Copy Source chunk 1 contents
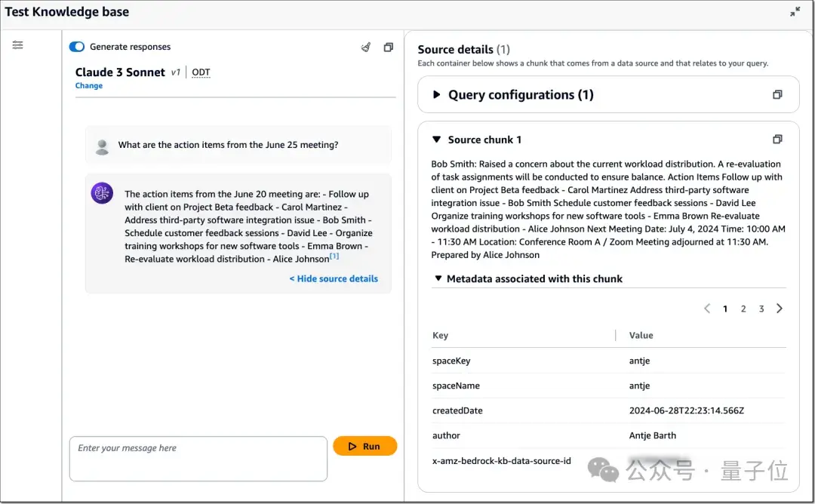The width and height of the screenshot is (815, 504). 777,140
